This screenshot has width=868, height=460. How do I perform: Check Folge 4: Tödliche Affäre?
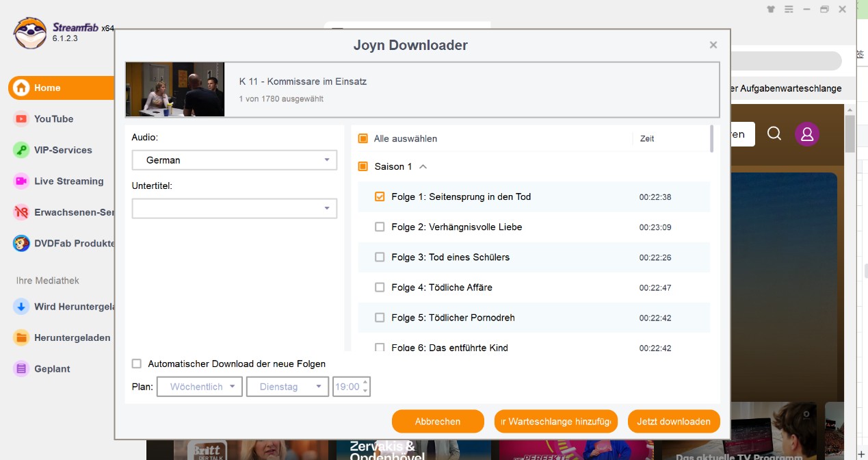point(380,287)
